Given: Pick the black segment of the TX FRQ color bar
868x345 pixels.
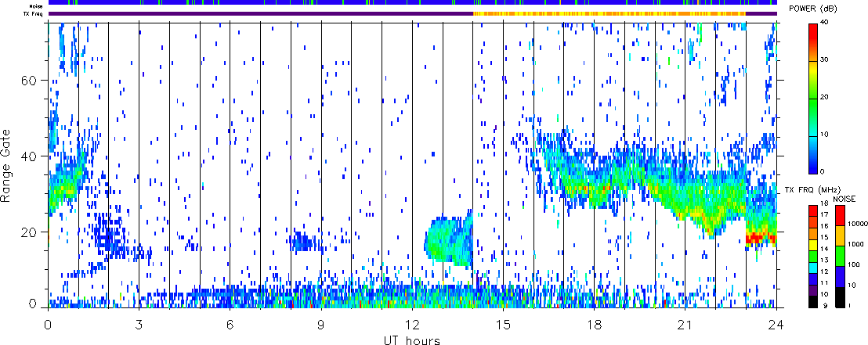Looking at the screenshot, I should click(813, 302).
